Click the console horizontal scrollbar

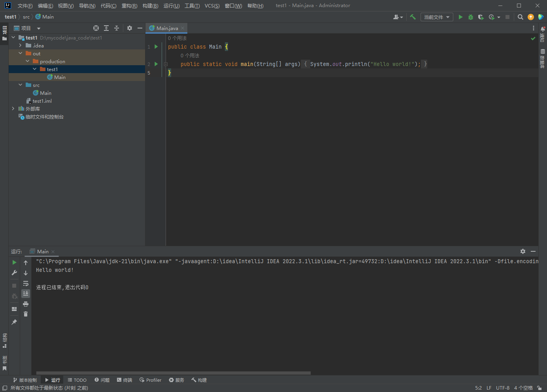tap(174, 373)
